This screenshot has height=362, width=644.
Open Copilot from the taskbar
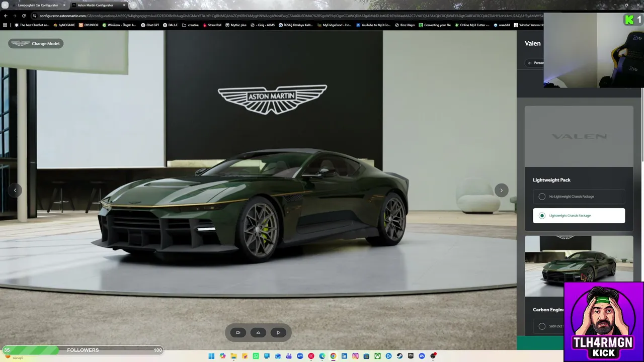click(x=222, y=356)
